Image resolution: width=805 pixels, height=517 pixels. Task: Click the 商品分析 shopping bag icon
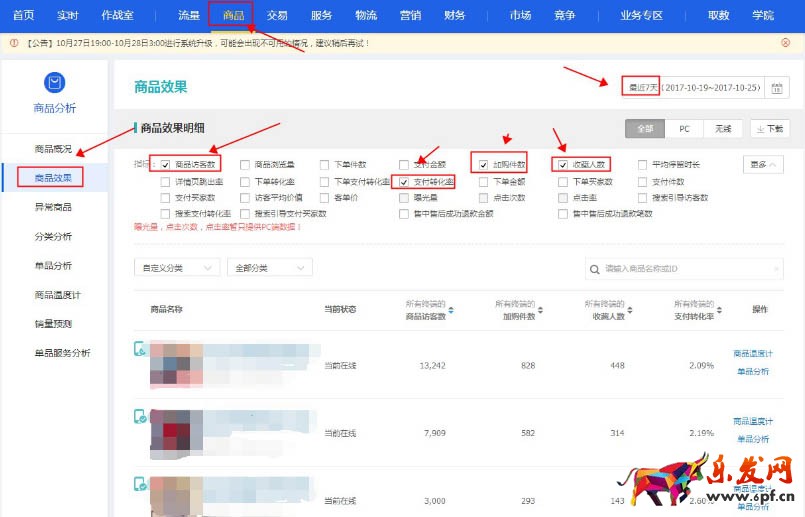click(55, 84)
